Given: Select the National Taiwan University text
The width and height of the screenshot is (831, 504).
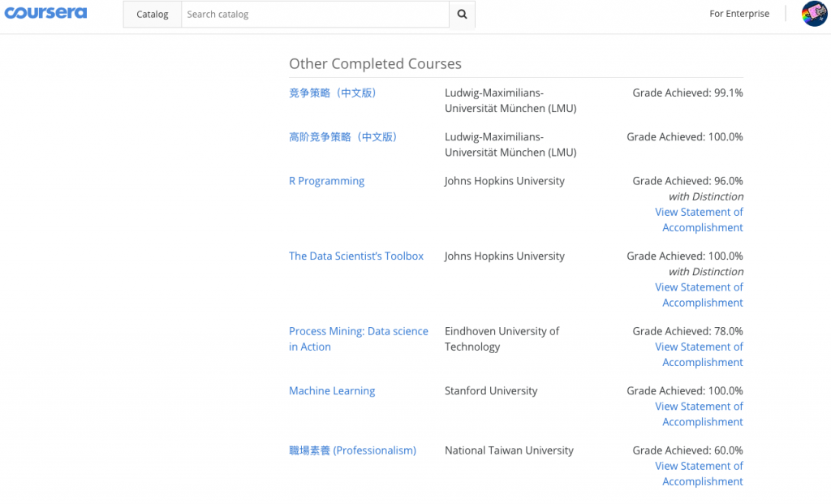Looking at the screenshot, I should (x=509, y=450).
